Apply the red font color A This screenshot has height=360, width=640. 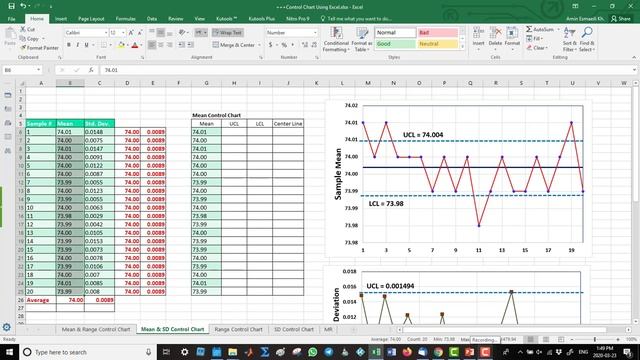[x=135, y=45]
